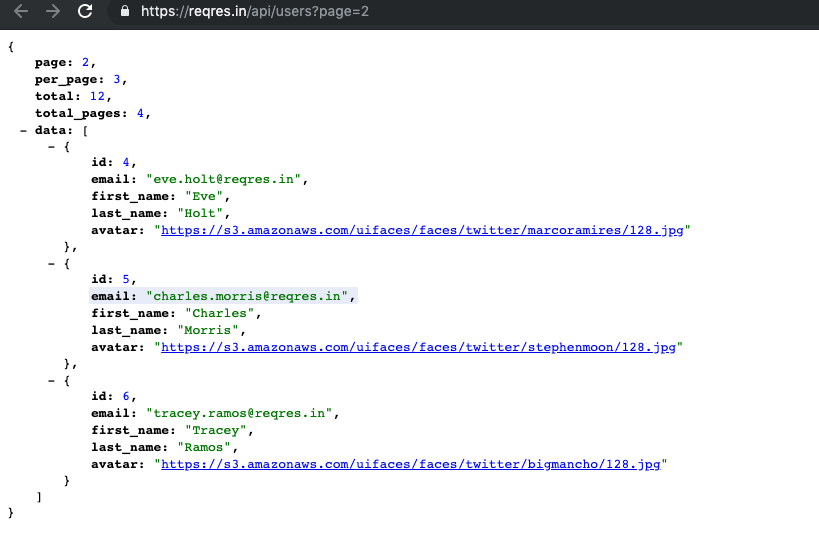Reload the page with refresh icon
Screen dimensions: 819x549
[85, 11]
